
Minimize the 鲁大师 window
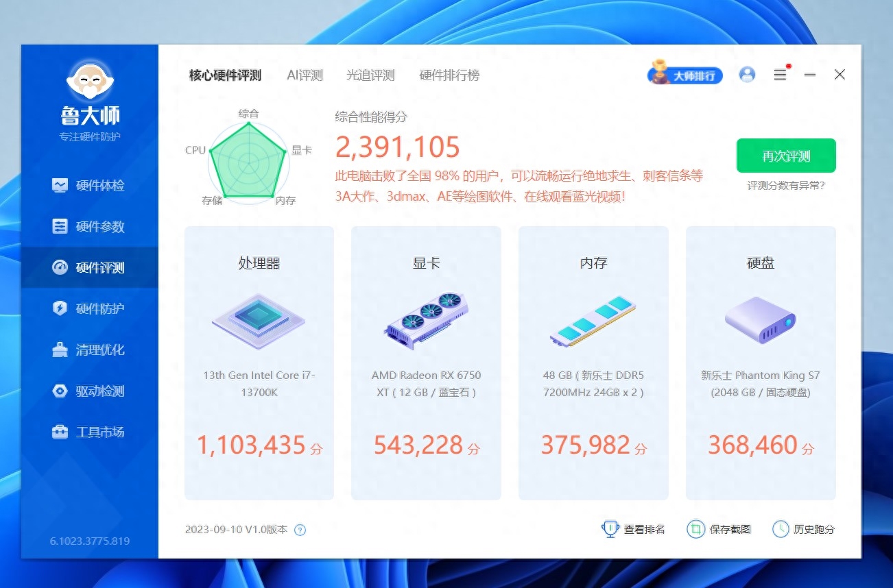pyautogui.click(x=810, y=74)
